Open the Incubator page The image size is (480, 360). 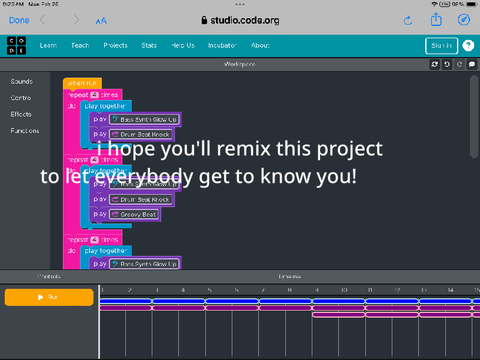[222, 46]
